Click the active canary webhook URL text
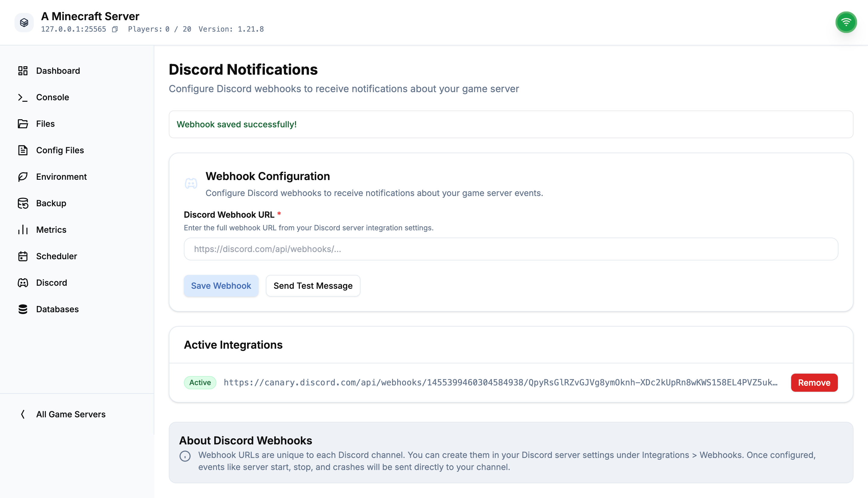 500,382
